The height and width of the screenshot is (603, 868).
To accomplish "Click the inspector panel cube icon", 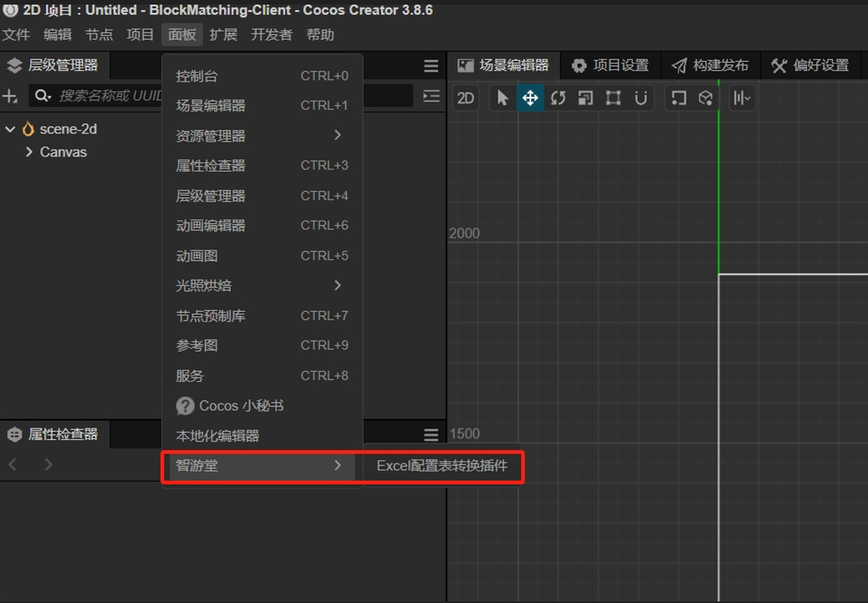I will [x=14, y=435].
